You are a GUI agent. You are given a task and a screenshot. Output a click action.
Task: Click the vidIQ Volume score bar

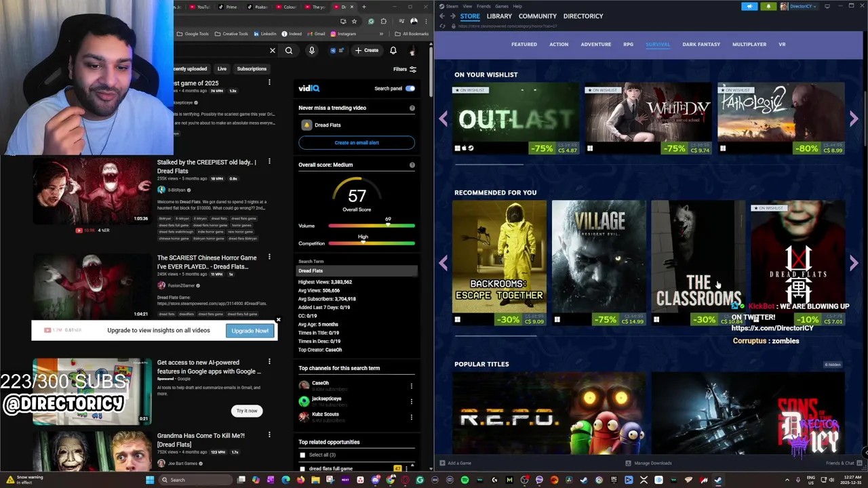tap(372, 226)
